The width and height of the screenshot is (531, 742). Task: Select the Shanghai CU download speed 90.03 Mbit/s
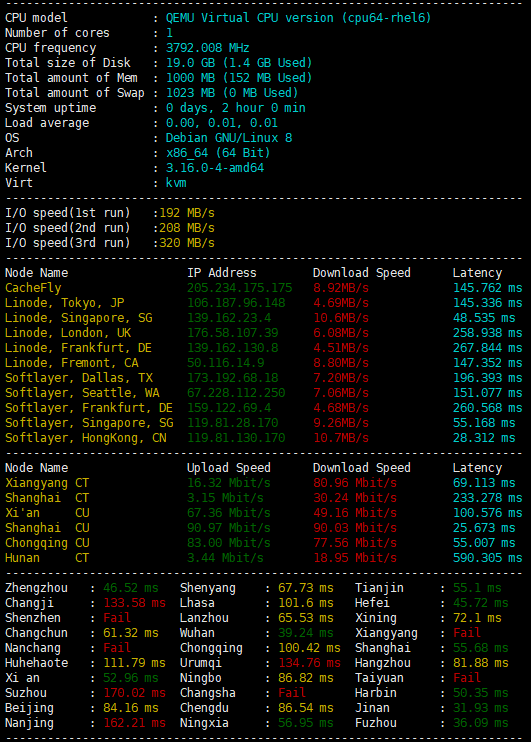click(x=355, y=528)
